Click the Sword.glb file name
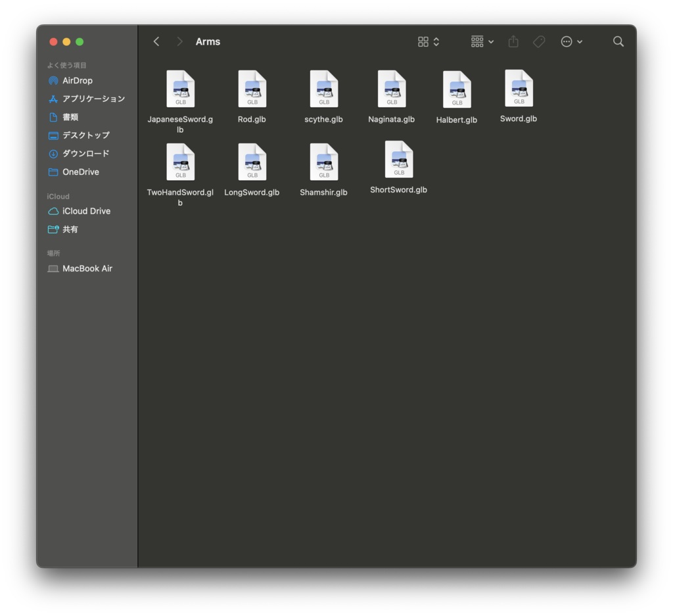The image size is (673, 616). [519, 118]
